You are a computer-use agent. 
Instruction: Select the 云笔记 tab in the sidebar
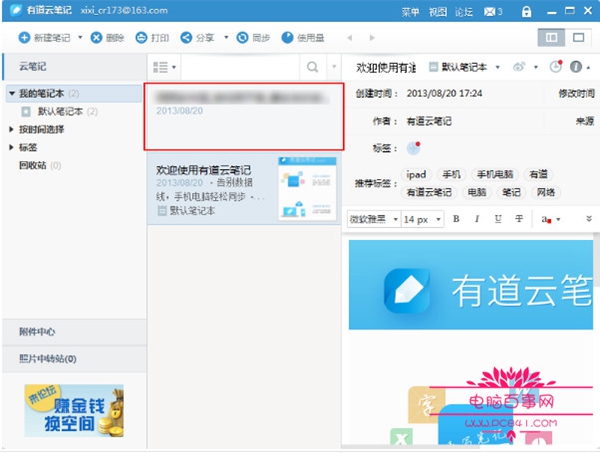(x=75, y=67)
